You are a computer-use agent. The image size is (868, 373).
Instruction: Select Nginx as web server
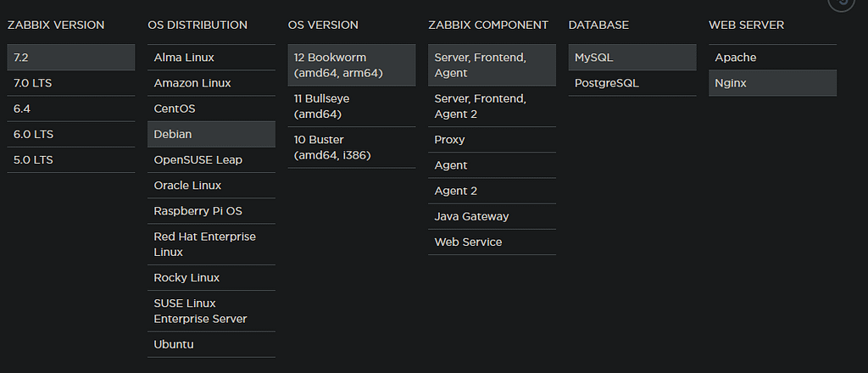click(x=772, y=83)
